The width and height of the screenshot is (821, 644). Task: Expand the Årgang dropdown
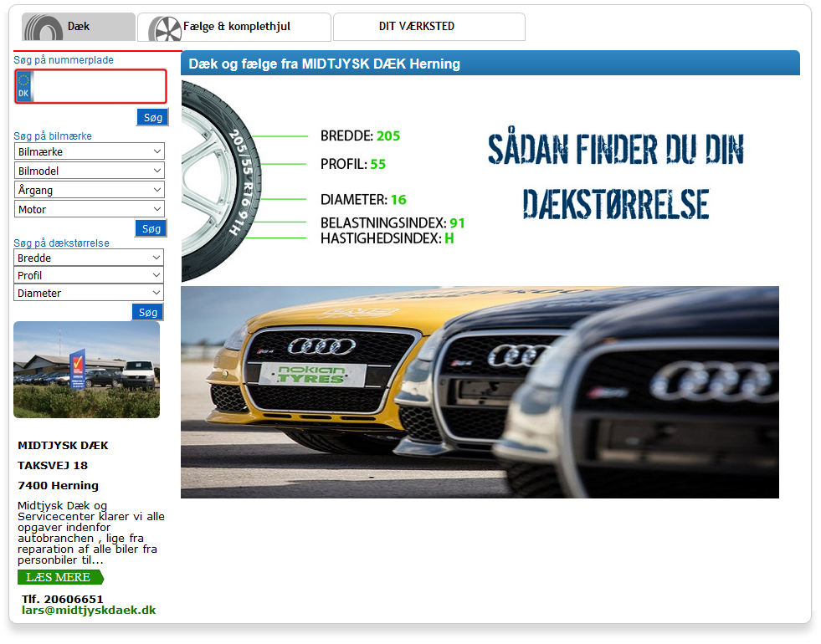click(89, 190)
